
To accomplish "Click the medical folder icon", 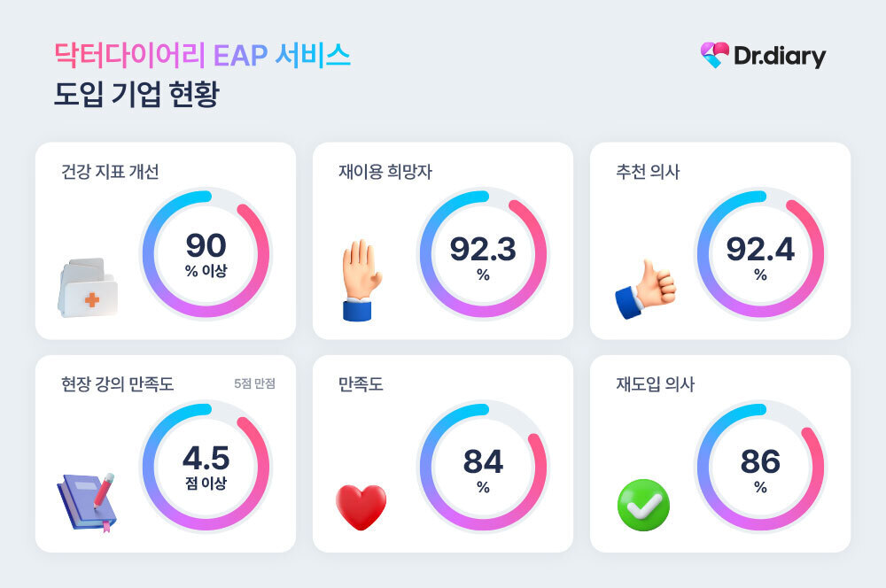I will coord(86,287).
